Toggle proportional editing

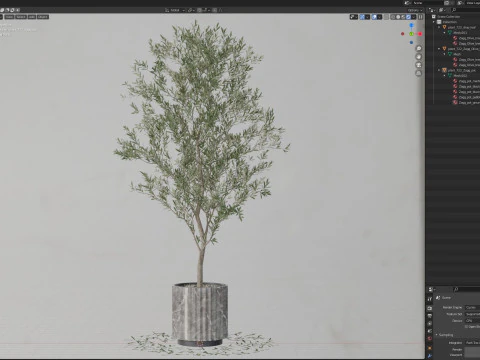[x=215, y=10]
